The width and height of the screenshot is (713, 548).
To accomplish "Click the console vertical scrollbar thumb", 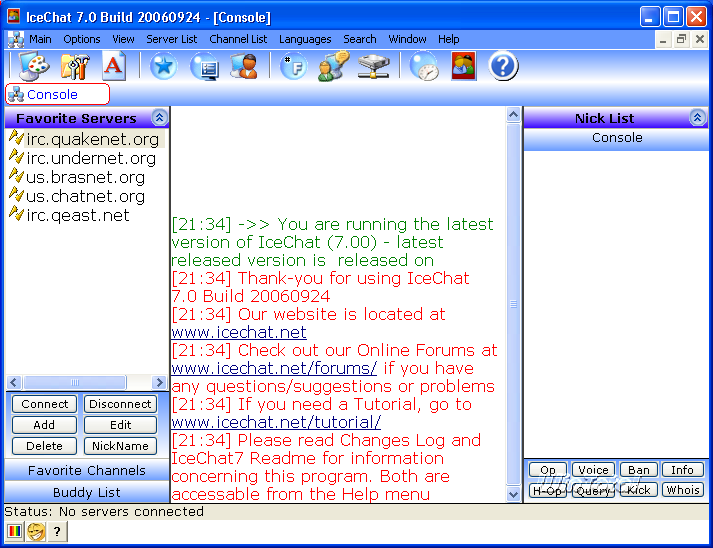I will click(513, 304).
